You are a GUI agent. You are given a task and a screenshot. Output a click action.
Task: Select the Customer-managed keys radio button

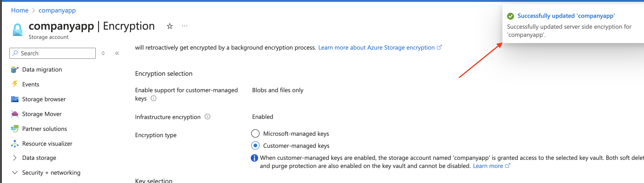click(255, 145)
